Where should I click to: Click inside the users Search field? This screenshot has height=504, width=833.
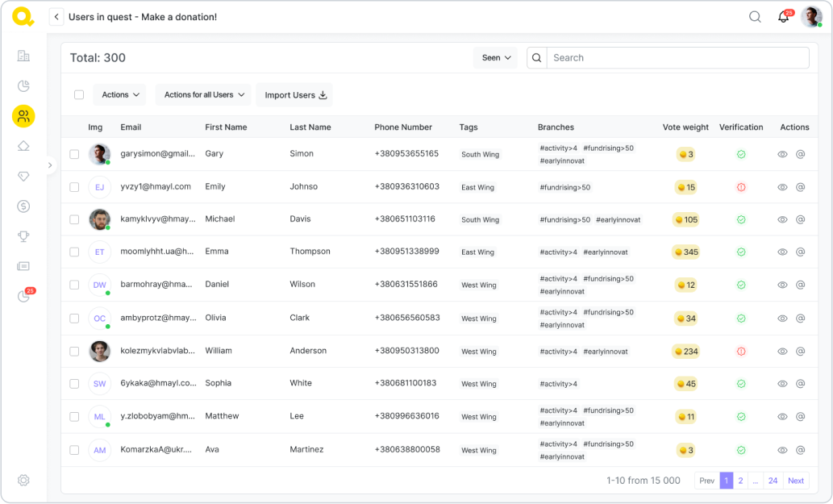click(677, 58)
